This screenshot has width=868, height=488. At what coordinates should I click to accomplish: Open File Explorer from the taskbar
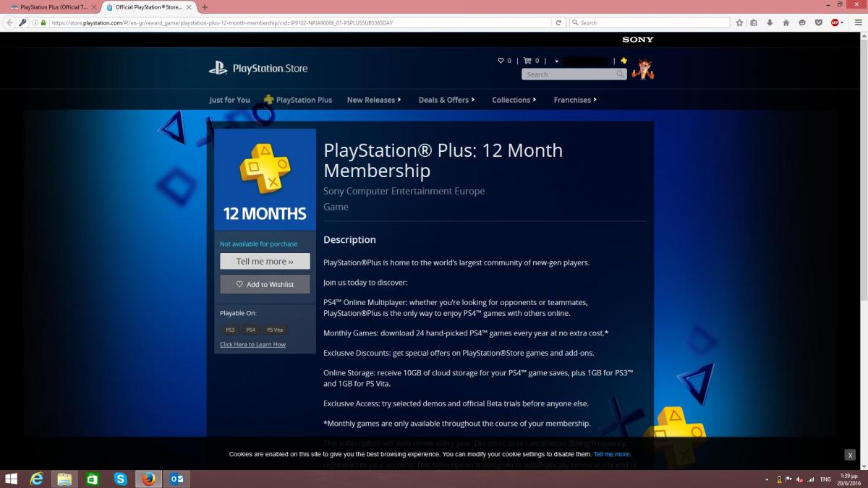pos(64,479)
